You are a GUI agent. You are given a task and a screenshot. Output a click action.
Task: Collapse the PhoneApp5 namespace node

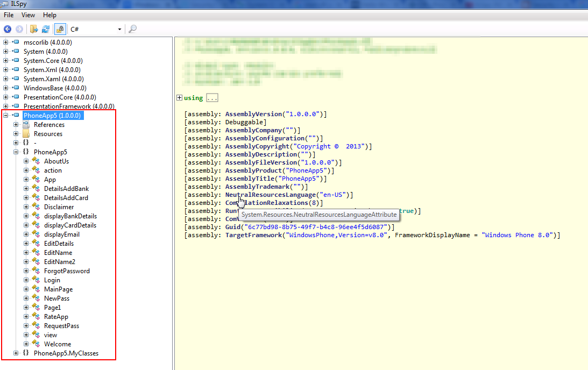(x=16, y=152)
